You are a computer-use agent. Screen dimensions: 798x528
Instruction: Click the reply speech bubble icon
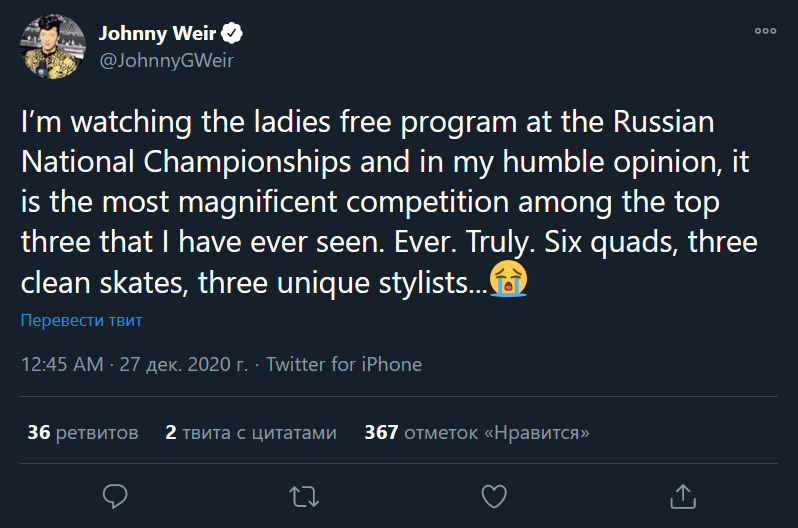115,495
